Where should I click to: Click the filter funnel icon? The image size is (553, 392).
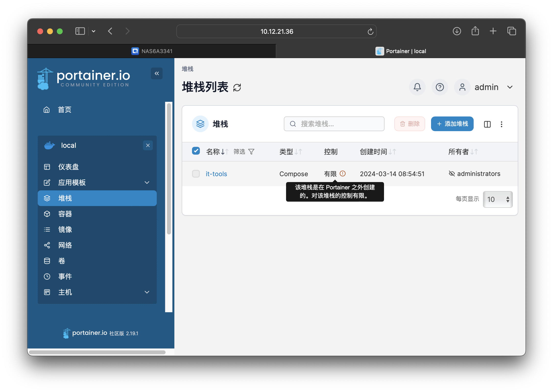click(251, 152)
